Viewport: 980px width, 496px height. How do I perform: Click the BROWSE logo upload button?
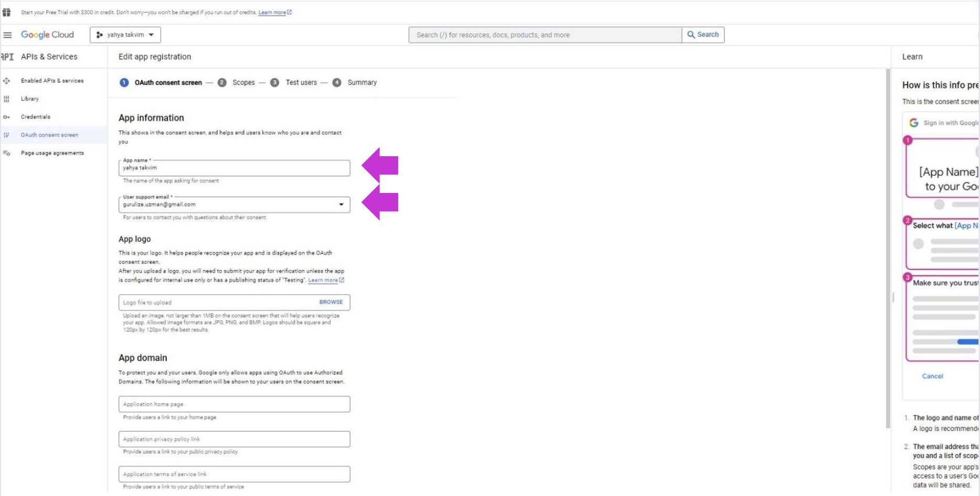pos(331,302)
